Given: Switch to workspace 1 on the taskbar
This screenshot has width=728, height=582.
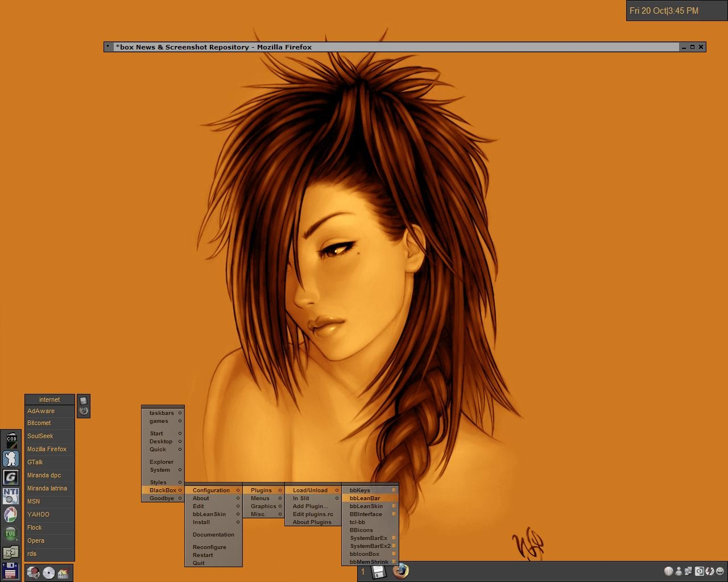Looking at the screenshot, I should point(363,572).
